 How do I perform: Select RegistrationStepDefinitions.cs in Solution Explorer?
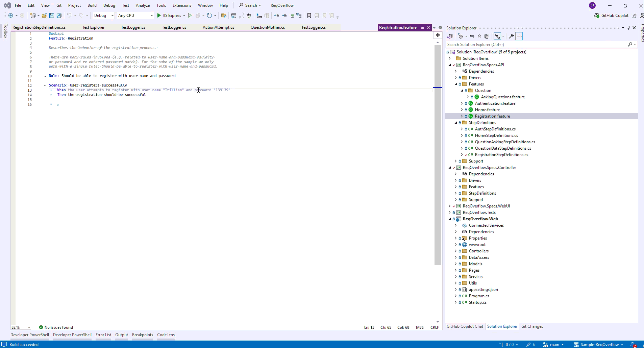[501, 155]
